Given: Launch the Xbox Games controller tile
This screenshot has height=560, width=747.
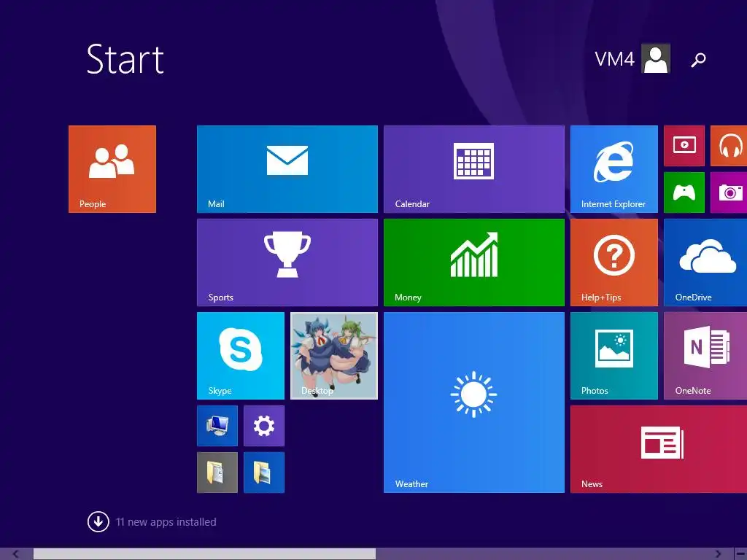Looking at the screenshot, I should coord(684,192).
